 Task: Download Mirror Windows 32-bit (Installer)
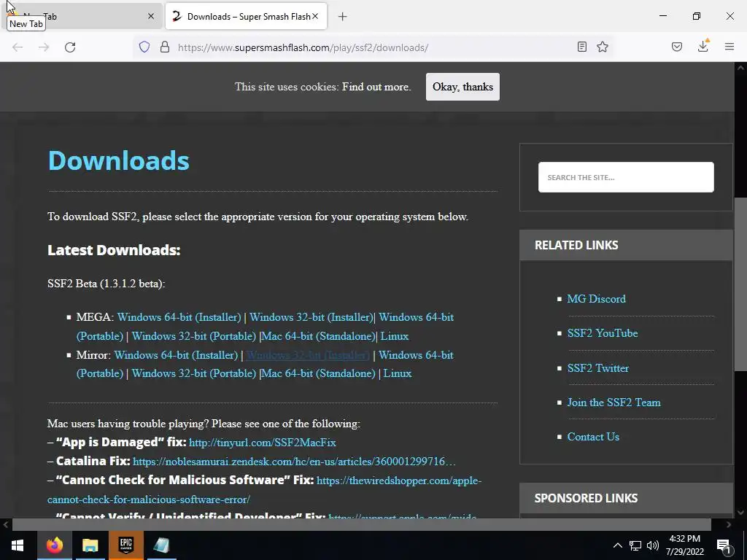[308, 355]
